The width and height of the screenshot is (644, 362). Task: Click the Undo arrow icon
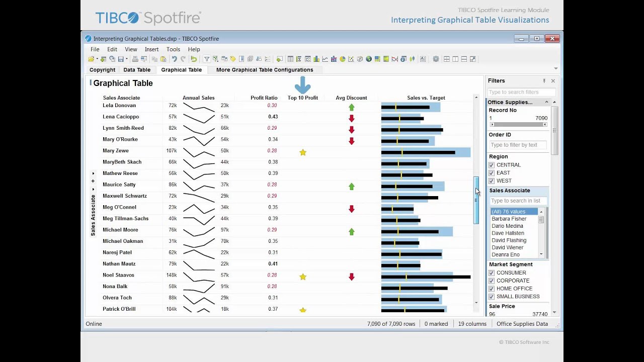(175, 59)
